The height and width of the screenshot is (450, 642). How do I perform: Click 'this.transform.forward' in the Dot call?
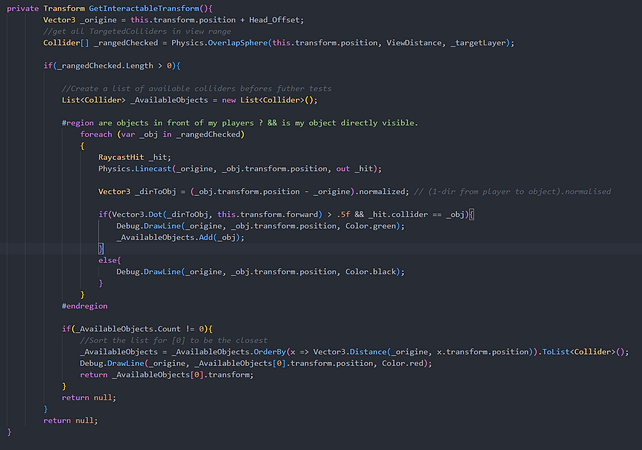coord(267,215)
